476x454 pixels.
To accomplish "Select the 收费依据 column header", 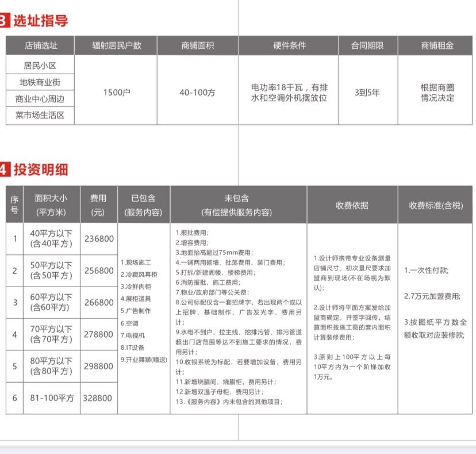I will tap(352, 205).
